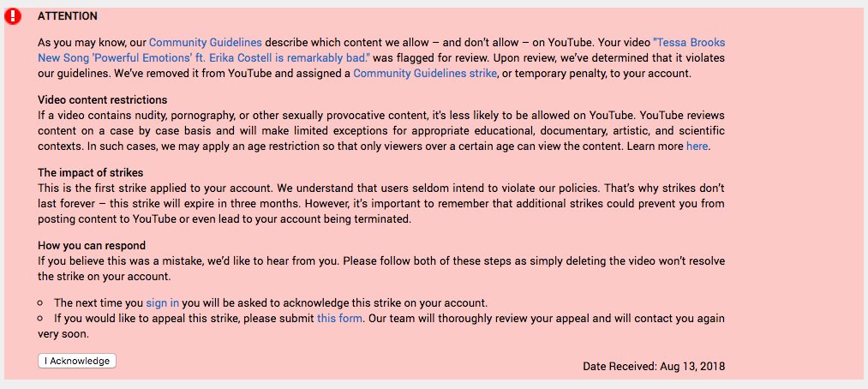
Task: Click the 'sign in' link
Action: (163, 303)
